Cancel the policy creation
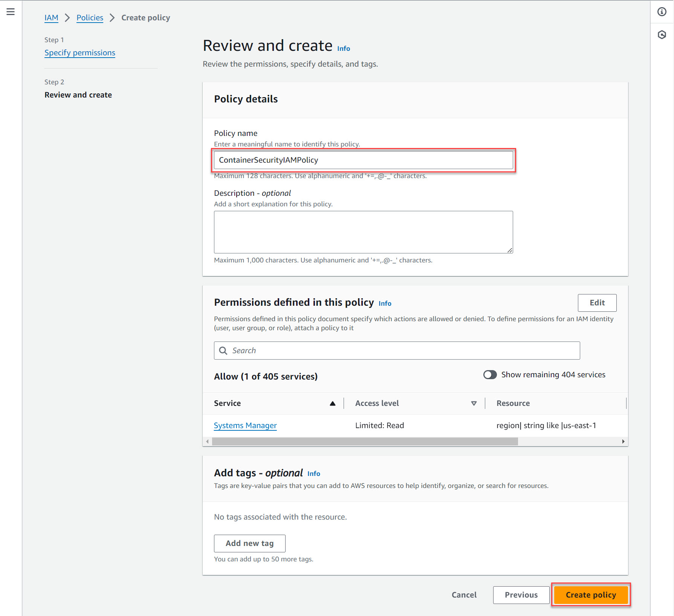Image resolution: width=674 pixels, height=616 pixels. (x=464, y=595)
